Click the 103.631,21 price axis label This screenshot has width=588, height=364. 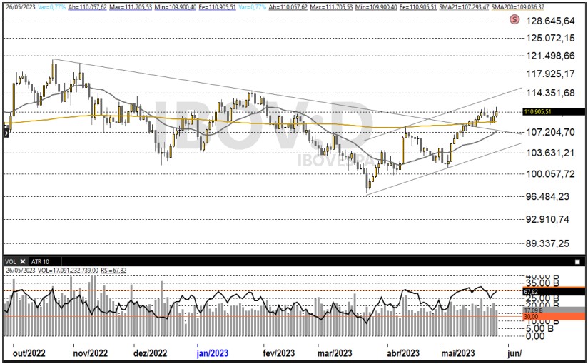pos(550,153)
